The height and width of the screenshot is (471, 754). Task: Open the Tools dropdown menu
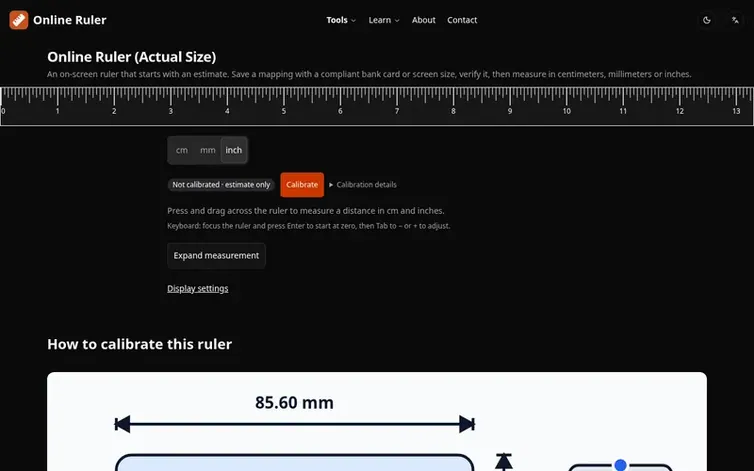341,20
